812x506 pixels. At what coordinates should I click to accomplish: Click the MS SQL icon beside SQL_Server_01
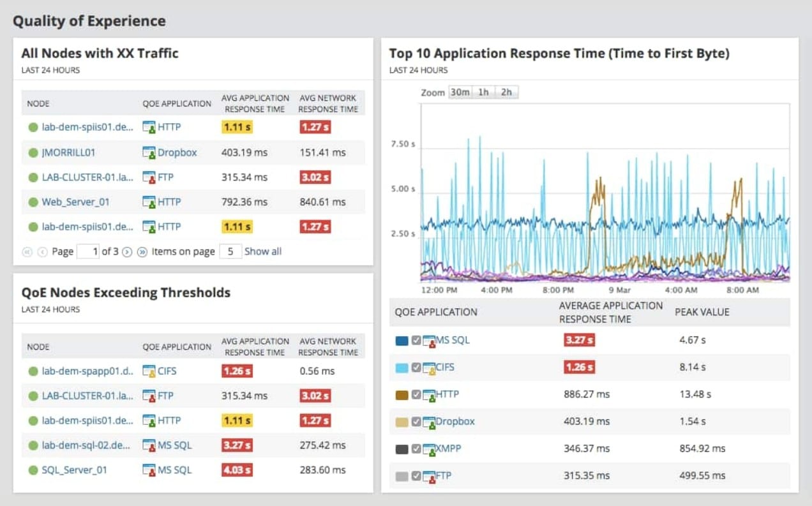click(x=150, y=470)
